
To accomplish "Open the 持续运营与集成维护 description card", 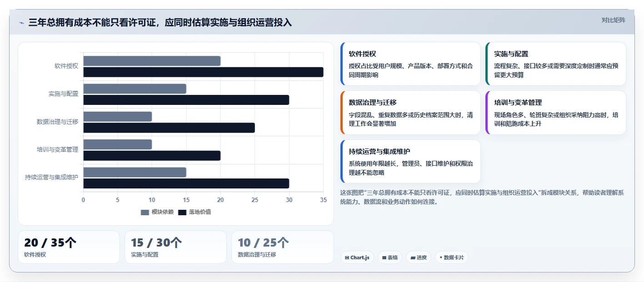I will 410,161.
